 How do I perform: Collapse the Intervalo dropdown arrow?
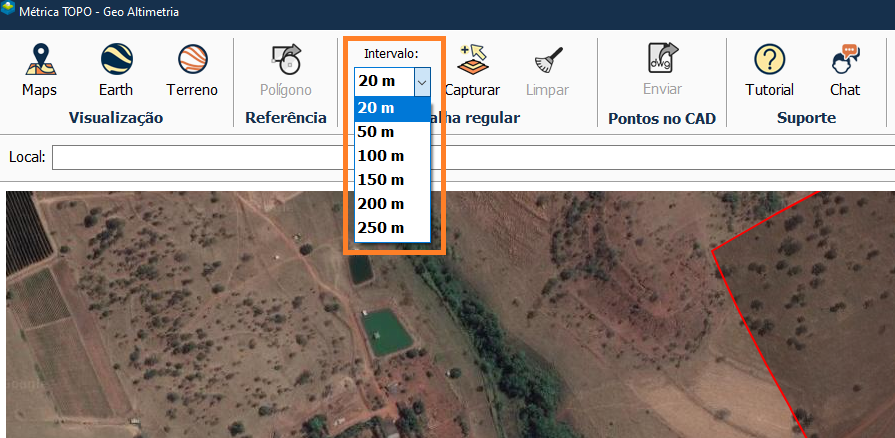pyautogui.click(x=422, y=82)
